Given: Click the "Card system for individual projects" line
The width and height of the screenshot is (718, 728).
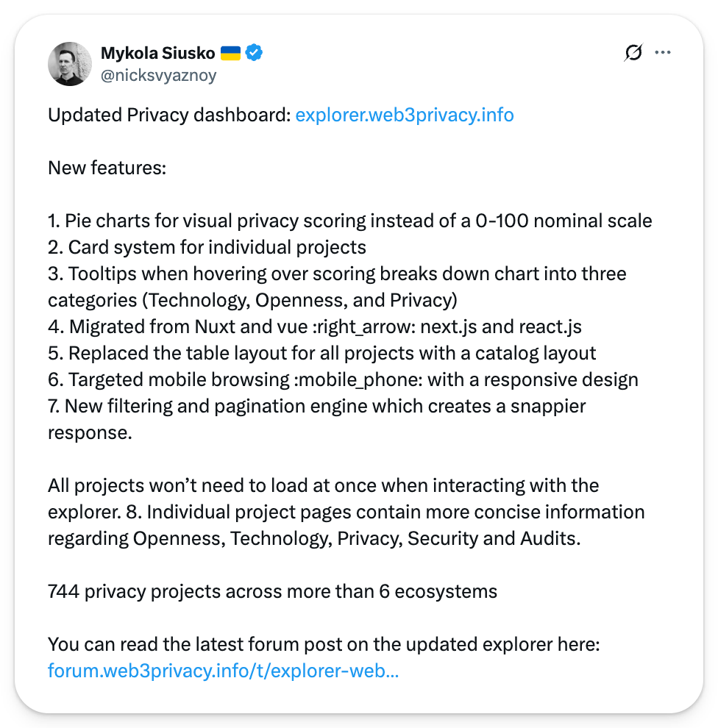Looking at the screenshot, I should click(x=207, y=247).
